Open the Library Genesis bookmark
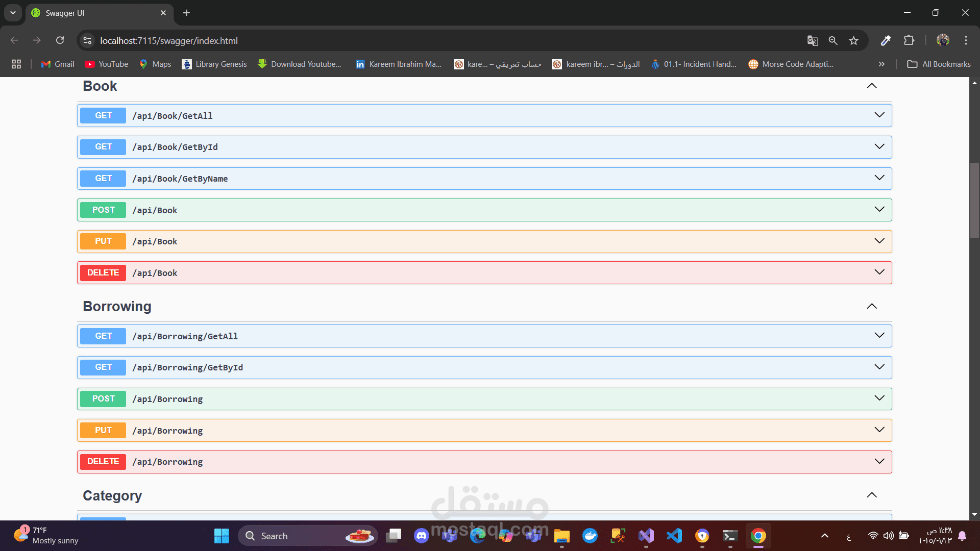 (214, 64)
